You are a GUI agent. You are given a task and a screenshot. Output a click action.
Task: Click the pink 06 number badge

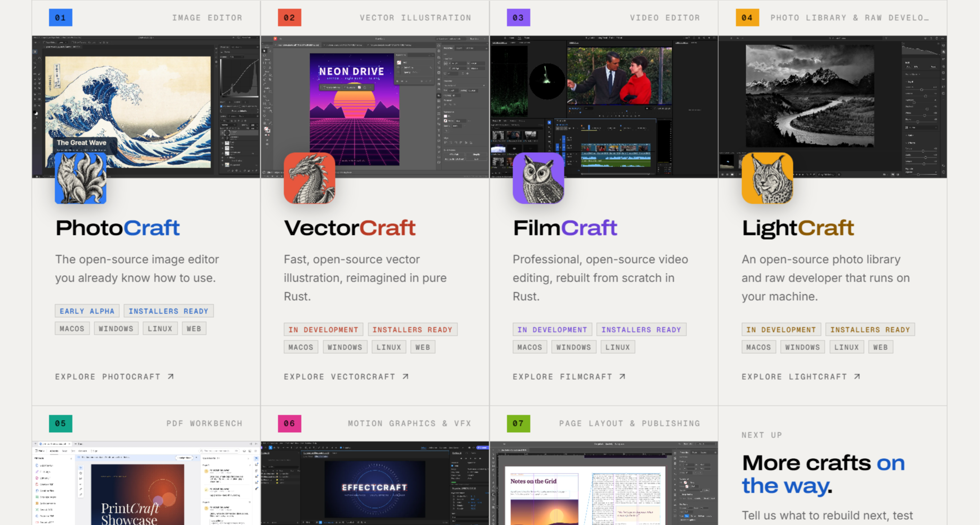pos(289,423)
